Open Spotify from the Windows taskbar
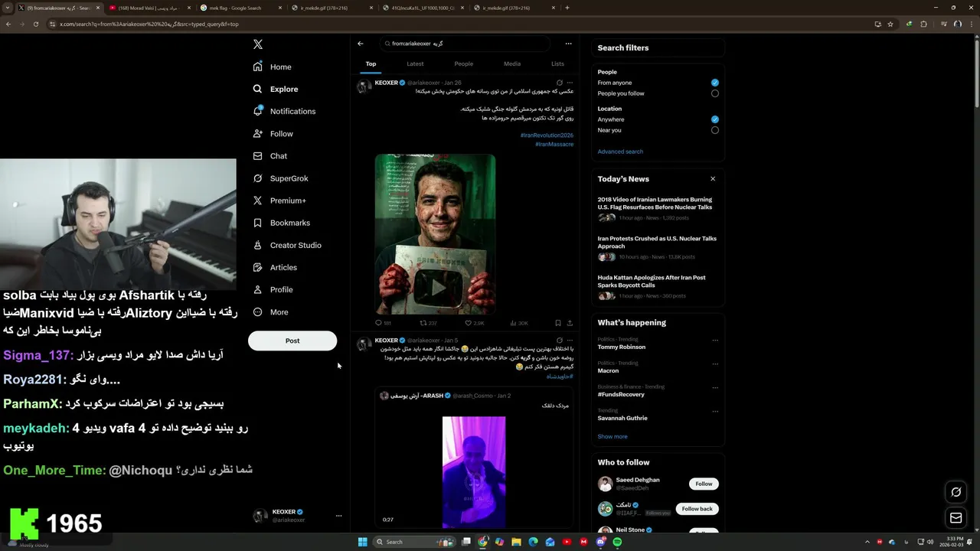The width and height of the screenshot is (980, 551). click(617, 542)
